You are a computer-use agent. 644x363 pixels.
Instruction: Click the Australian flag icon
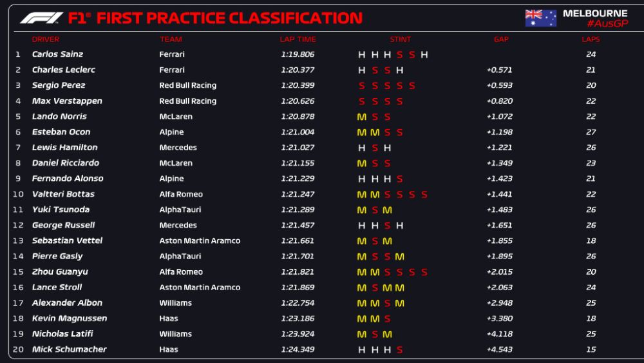(540, 18)
